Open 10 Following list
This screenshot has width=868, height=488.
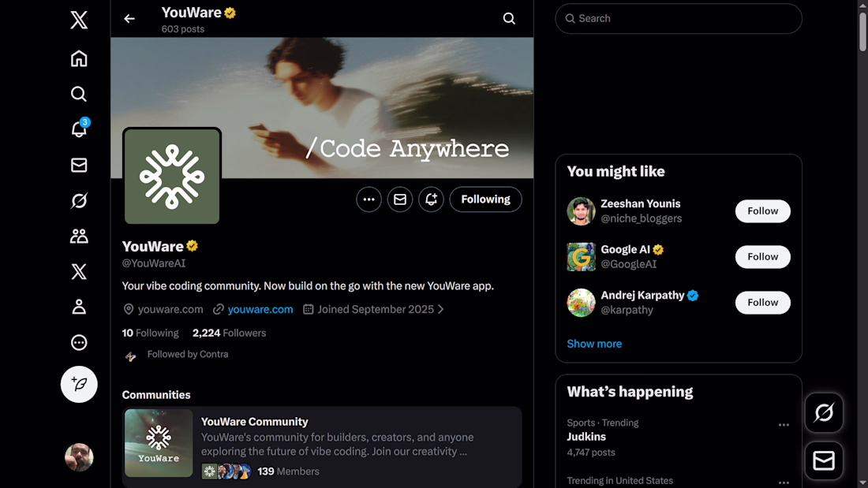point(150,333)
